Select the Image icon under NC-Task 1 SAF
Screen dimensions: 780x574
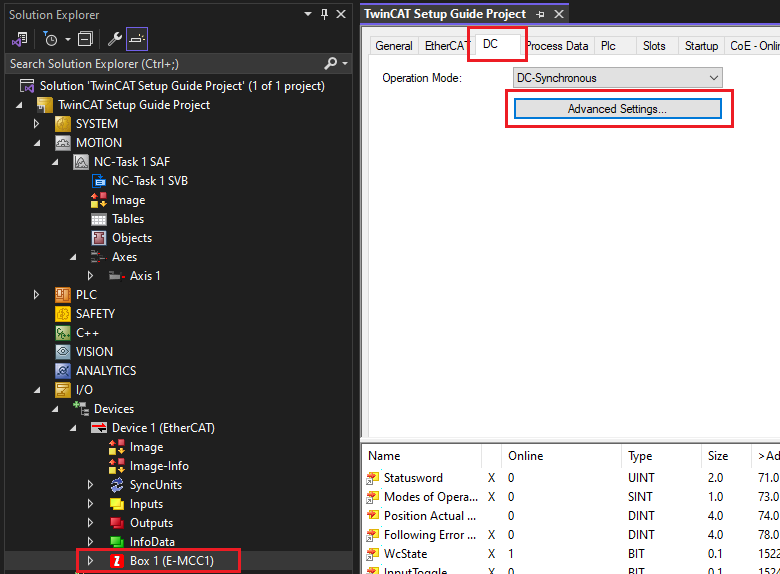[98, 200]
